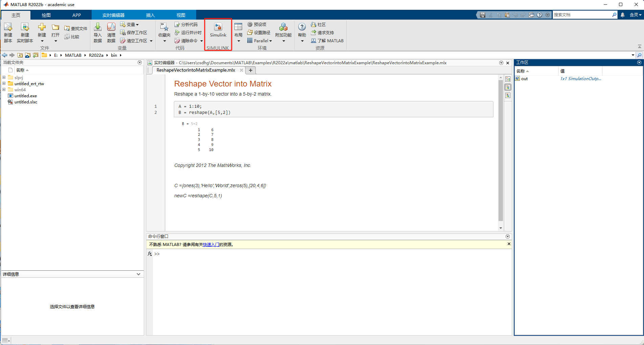Open the 工作区 (Workspace) panel actions menu
The width and height of the screenshot is (644, 345).
pos(639,63)
